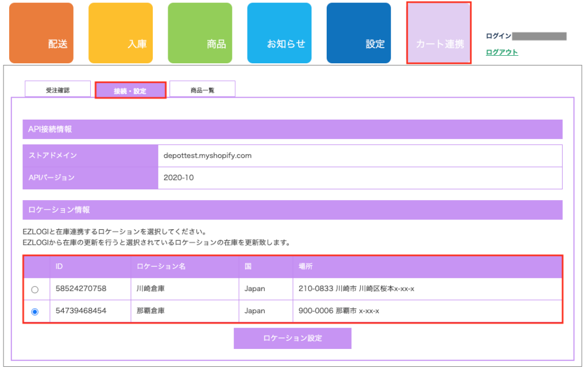The image size is (588, 376).
Task: Click the ログアウト link
Action: [501, 52]
